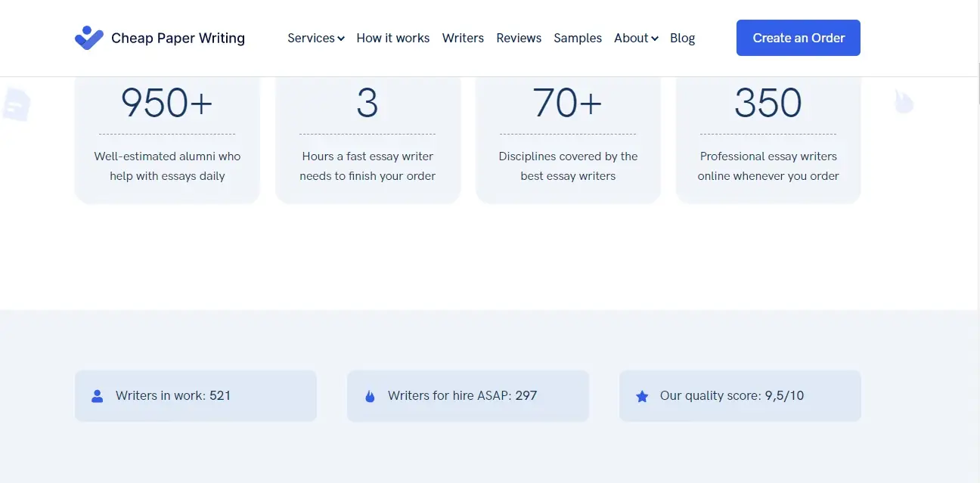Viewport: 980px width, 483px height.
Task: Click the Our quality score 9,5/10 badge
Action: click(x=740, y=396)
